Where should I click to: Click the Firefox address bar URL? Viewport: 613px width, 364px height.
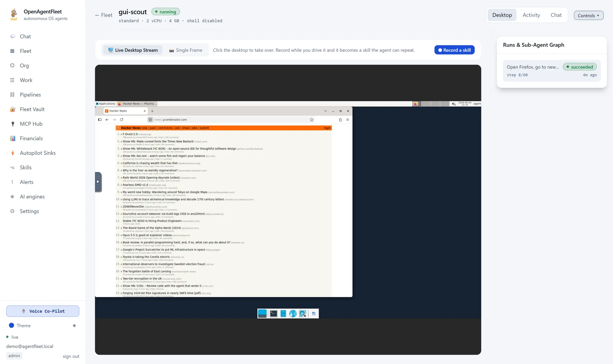[170, 120]
